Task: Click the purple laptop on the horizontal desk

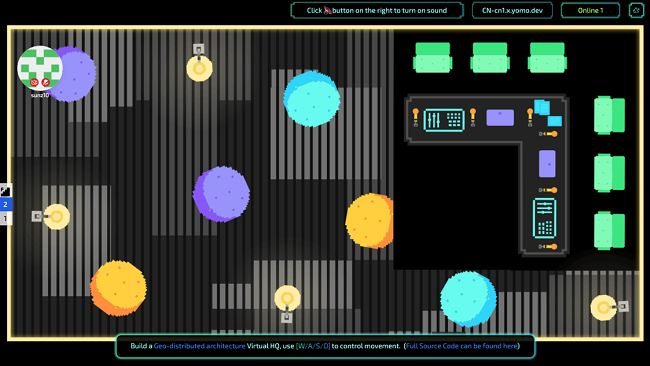Action: tap(500, 118)
